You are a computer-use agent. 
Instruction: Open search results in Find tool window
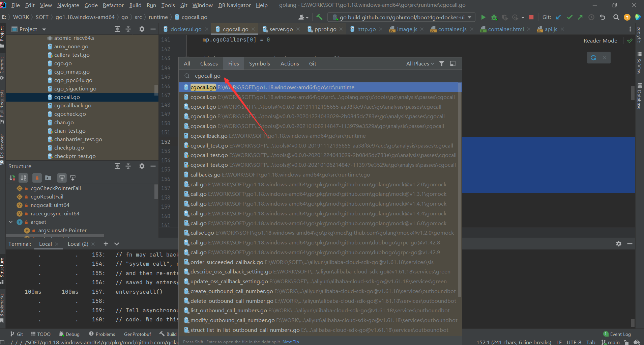pos(453,63)
